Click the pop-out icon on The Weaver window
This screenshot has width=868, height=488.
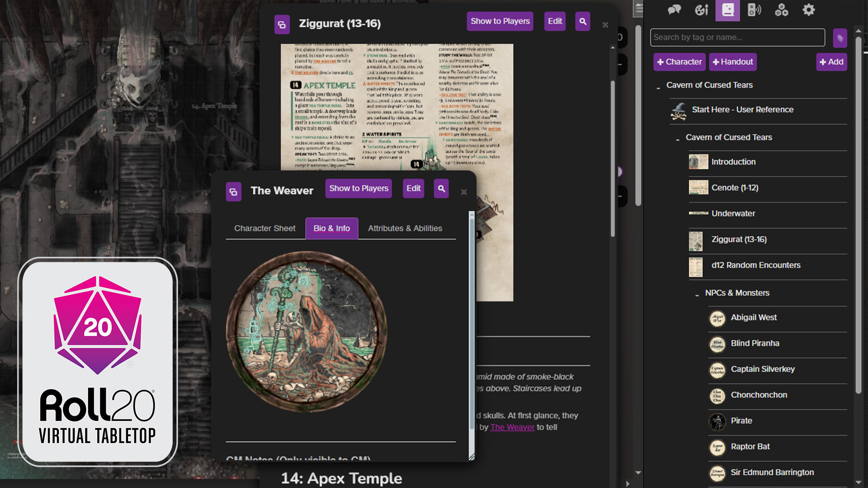[x=234, y=191]
